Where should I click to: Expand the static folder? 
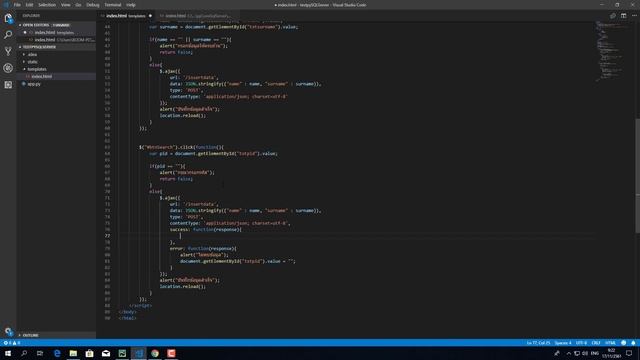pyautogui.click(x=32, y=62)
